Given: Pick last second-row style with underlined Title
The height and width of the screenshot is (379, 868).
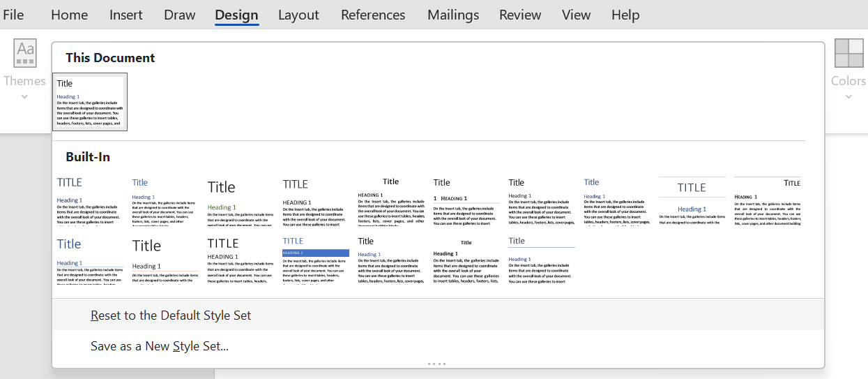Looking at the screenshot, I should 542,260.
